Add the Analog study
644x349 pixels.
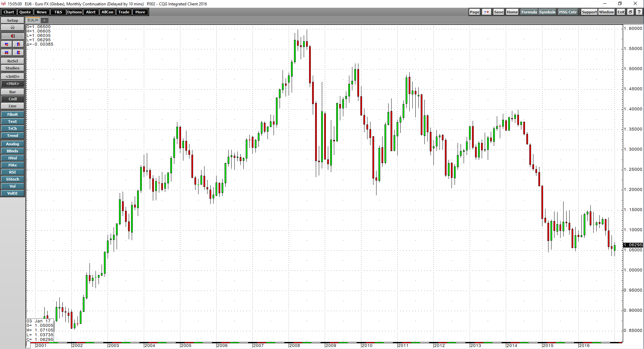pyautogui.click(x=12, y=144)
